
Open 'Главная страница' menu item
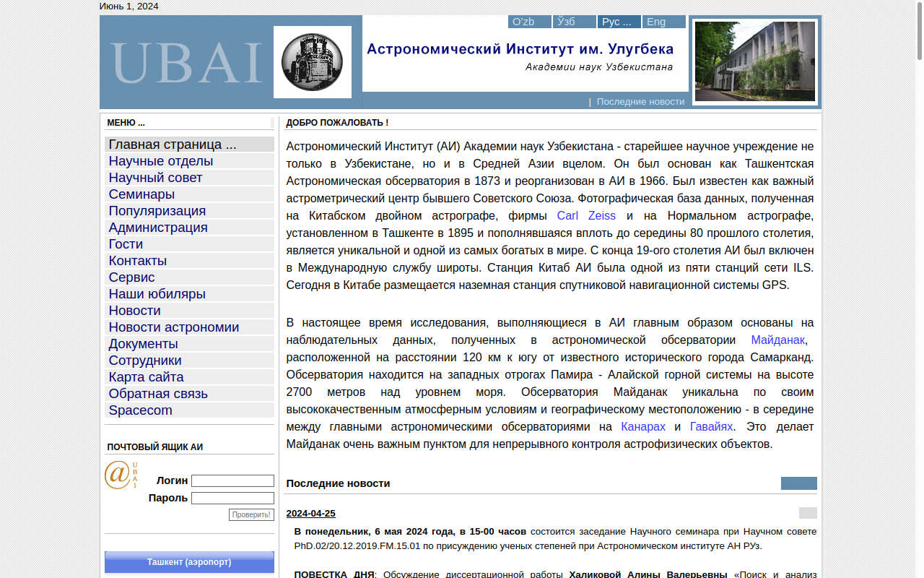(189, 144)
